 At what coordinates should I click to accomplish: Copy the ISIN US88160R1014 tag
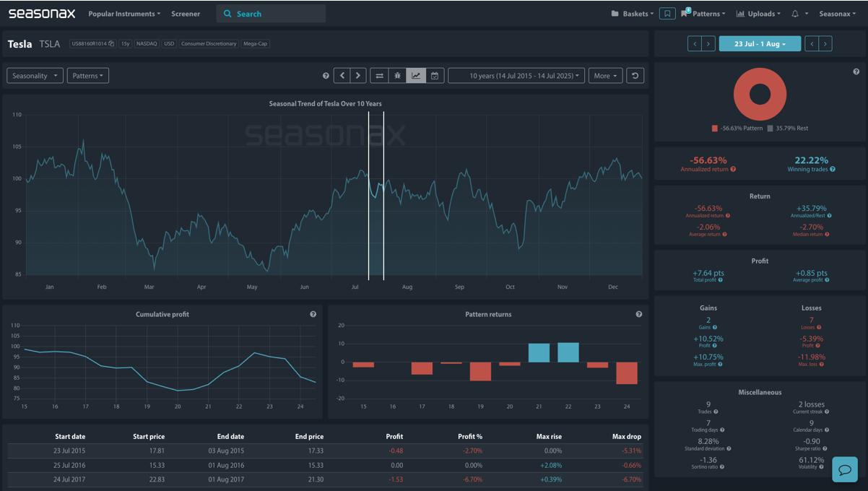[92, 44]
